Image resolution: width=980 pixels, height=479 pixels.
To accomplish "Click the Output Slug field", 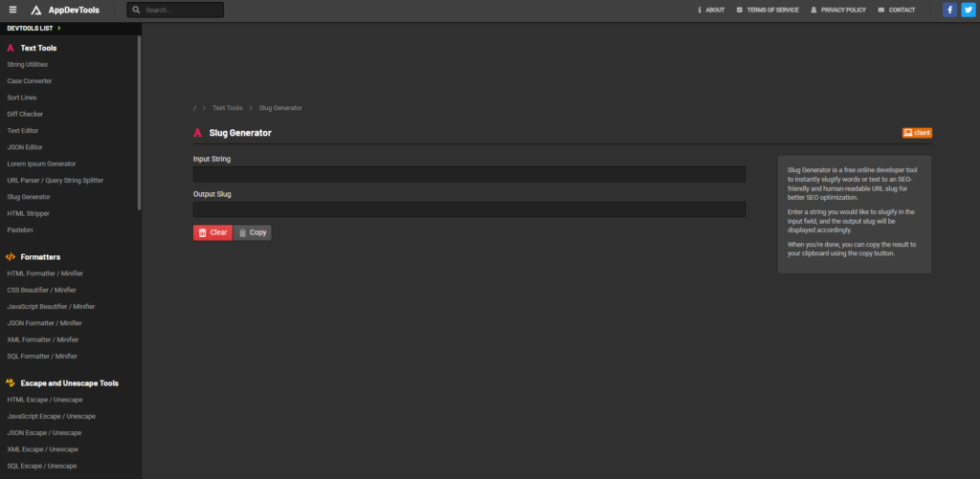I will [x=469, y=209].
